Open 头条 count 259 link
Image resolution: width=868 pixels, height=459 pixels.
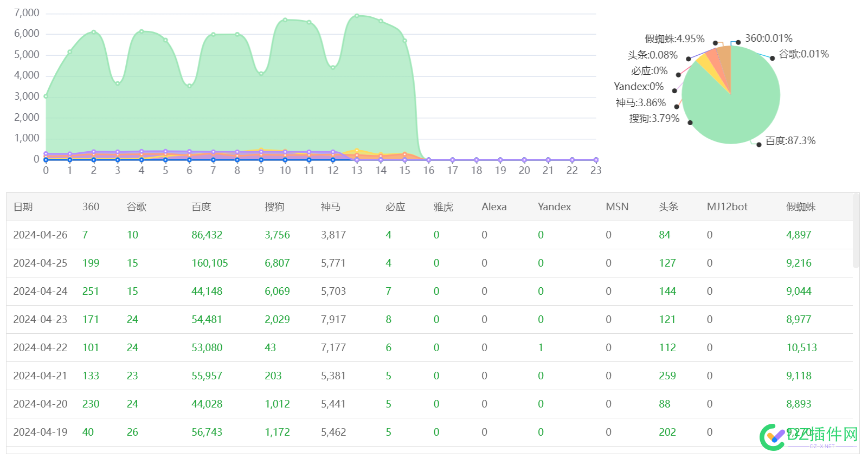pos(667,376)
